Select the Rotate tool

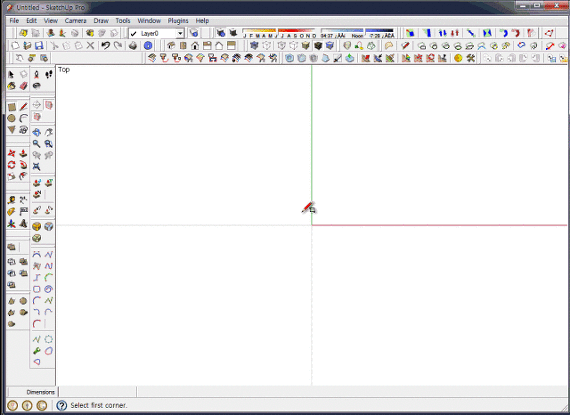[x=12, y=165]
